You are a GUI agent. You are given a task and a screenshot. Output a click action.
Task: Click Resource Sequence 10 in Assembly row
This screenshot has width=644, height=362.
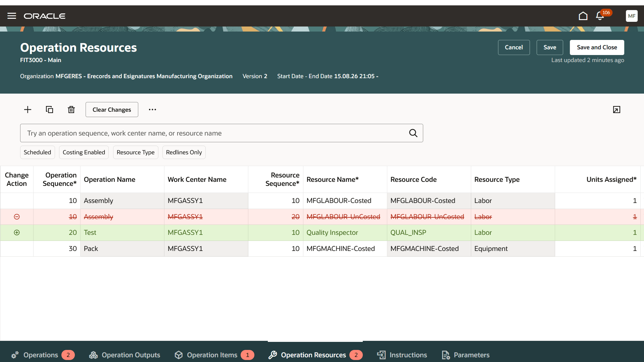[x=276, y=201]
